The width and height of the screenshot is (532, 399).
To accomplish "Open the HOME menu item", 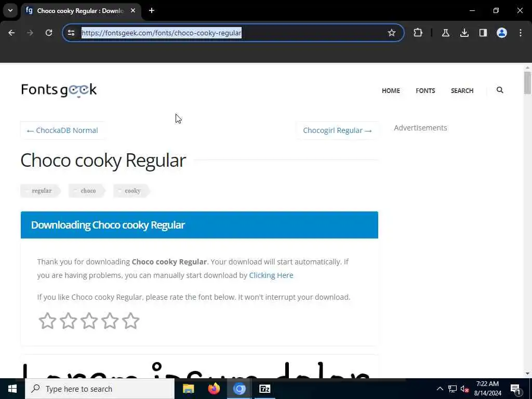I will [391, 90].
